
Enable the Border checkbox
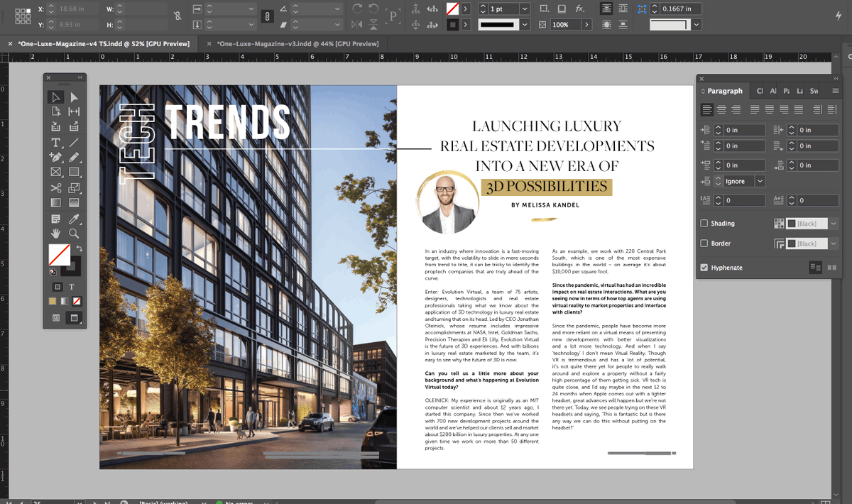pyautogui.click(x=704, y=243)
